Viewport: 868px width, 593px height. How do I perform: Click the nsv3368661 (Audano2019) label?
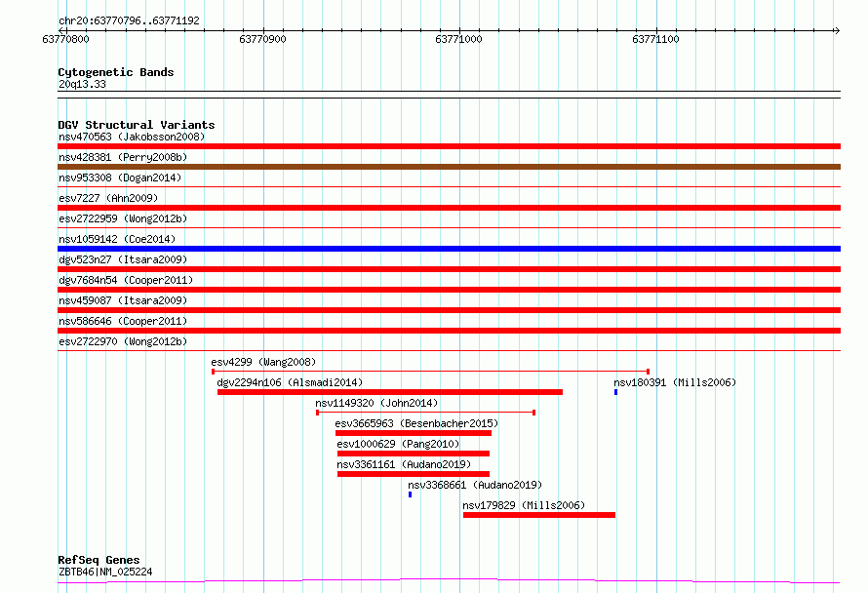475,485
